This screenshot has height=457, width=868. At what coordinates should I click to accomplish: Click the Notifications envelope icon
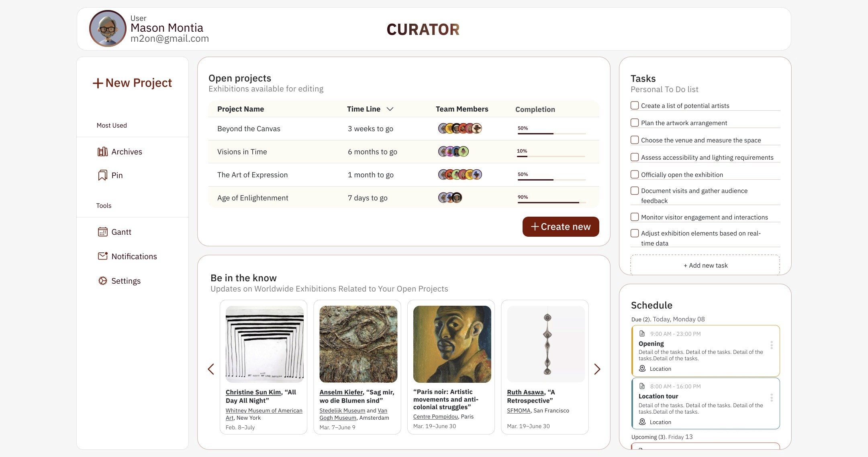coord(102,256)
